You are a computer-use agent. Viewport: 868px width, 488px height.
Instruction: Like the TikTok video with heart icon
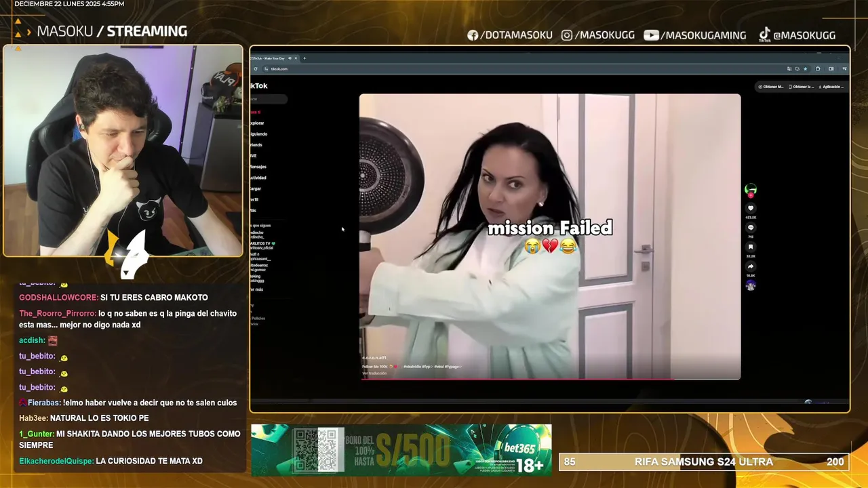pyautogui.click(x=751, y=208)
